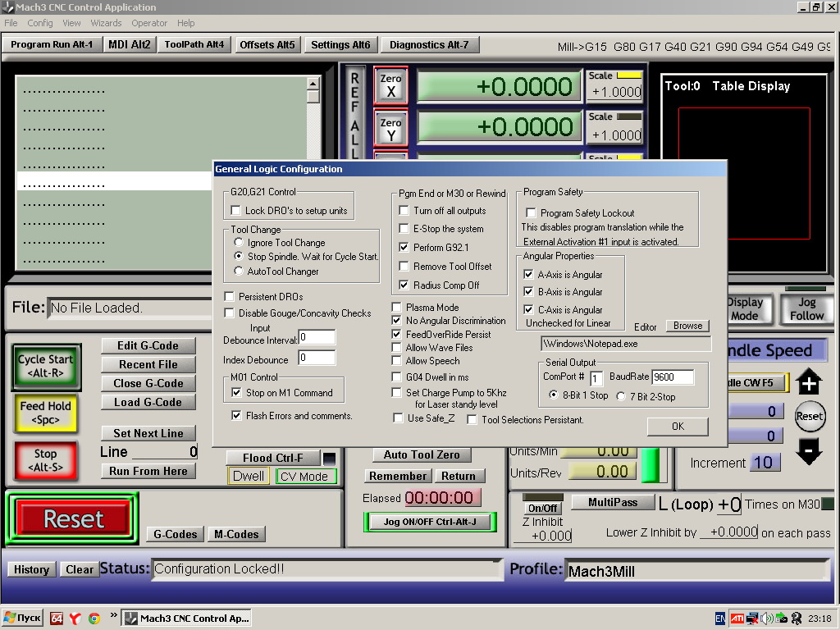Viewport: 840px width, 630px height.
Task: Open the Operator menu
Action: pos(149,23)
